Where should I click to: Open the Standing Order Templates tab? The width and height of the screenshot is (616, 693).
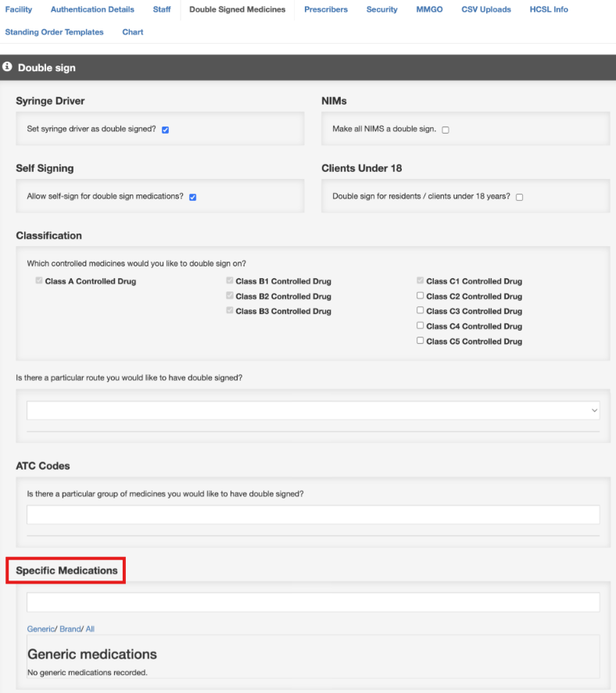[x=55, y=32]
